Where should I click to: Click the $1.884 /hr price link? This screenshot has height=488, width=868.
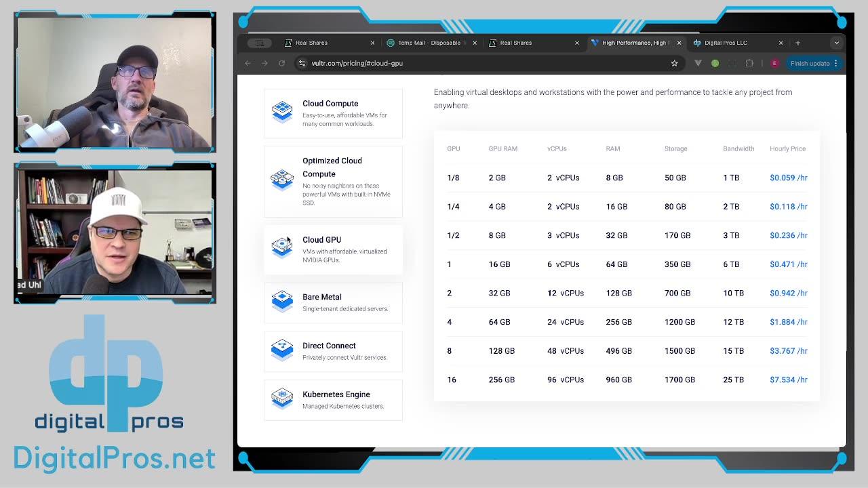pos(789,322)
